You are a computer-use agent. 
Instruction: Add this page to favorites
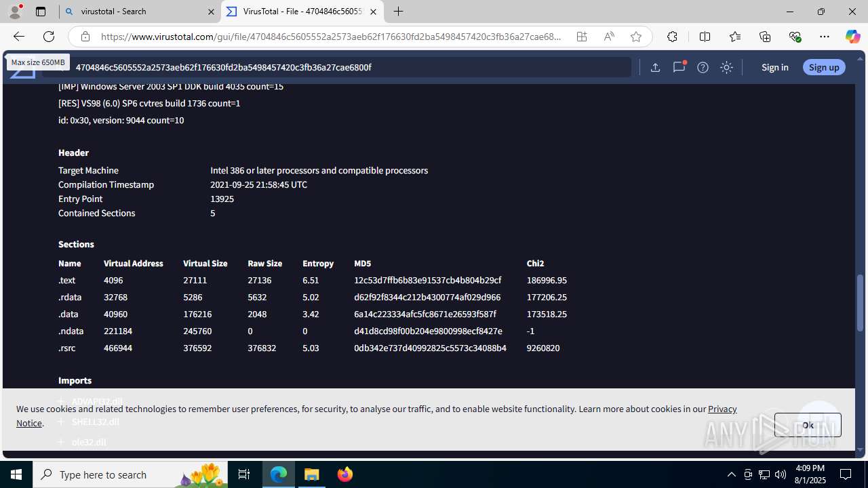636,37
